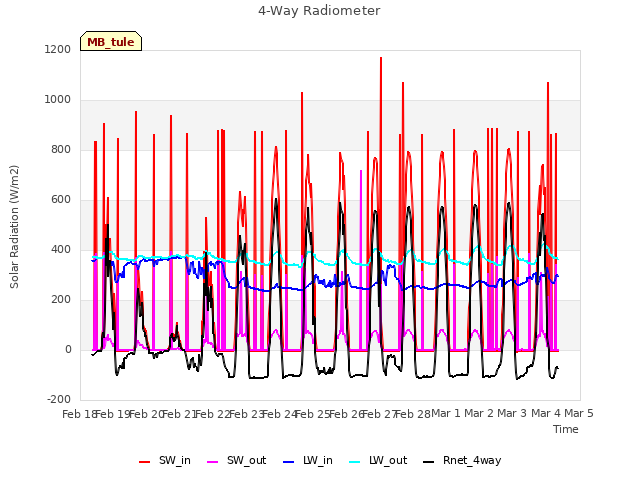The image size is (640, 480).
Task: Toggle the LW_out legend entry
Action: (x=378, y=460)
